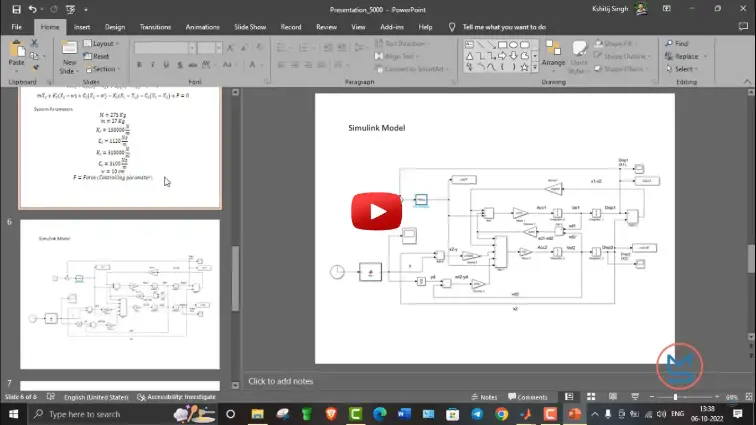
Task: Launch Chrome from the taskbar
Action: point(501,413)
